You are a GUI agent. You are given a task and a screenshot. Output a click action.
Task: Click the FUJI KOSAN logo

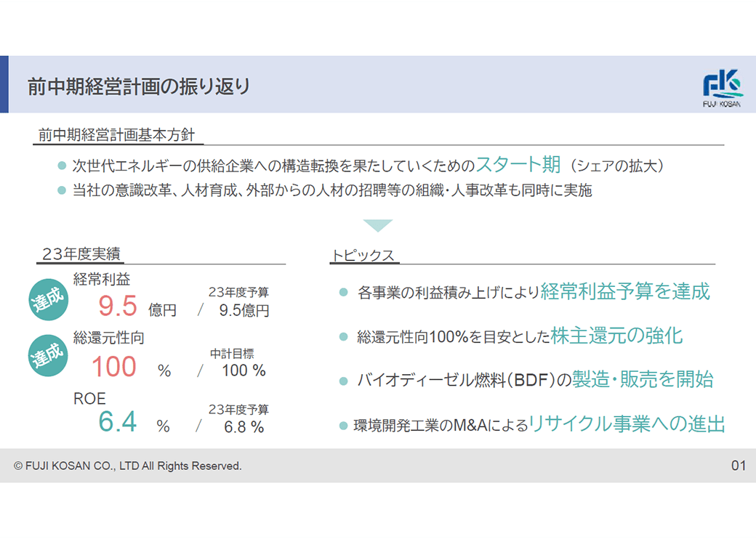point(722,89)
